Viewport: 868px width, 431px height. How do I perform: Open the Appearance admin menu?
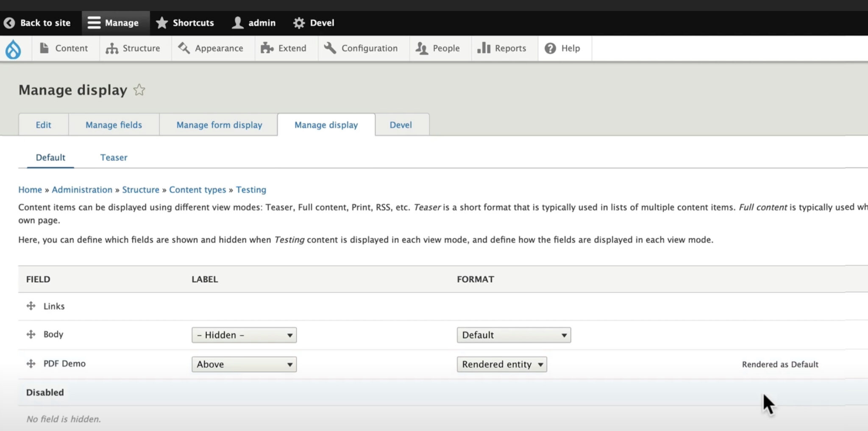(213, 48)
